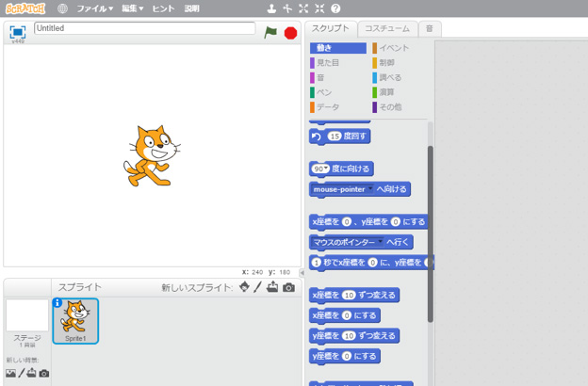Open the language globe menu

click(62, 8)
